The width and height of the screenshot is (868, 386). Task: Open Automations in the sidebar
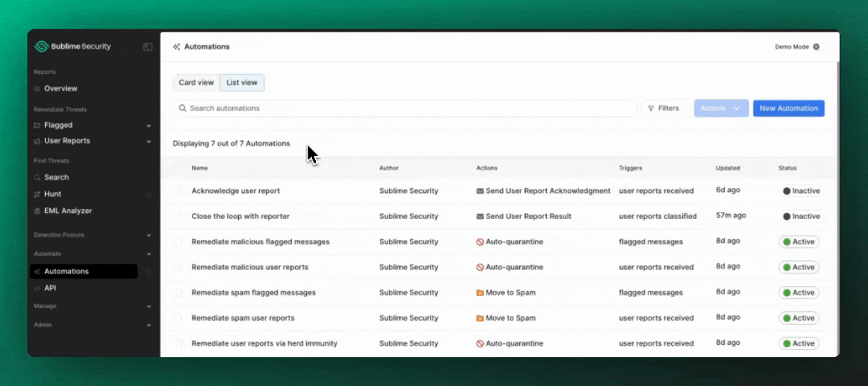[84, 271]
